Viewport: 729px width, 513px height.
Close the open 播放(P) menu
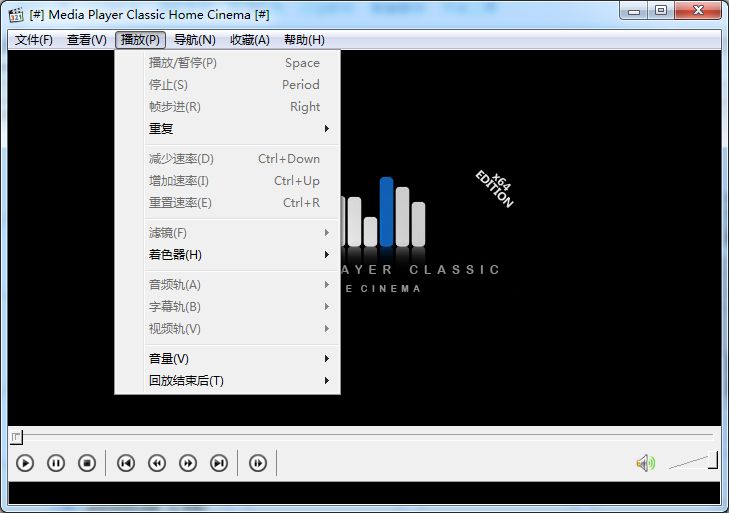pos(140,40)
